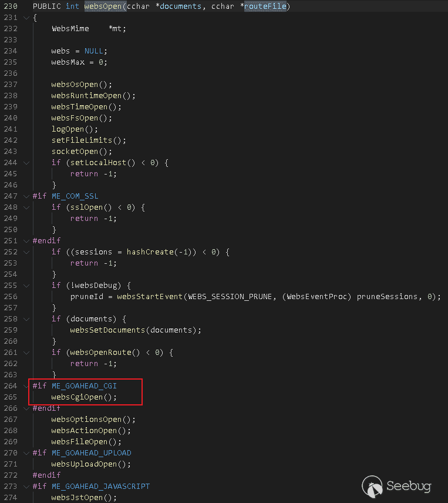Collapse the websDebug if-block at line 255

point(26,286)
